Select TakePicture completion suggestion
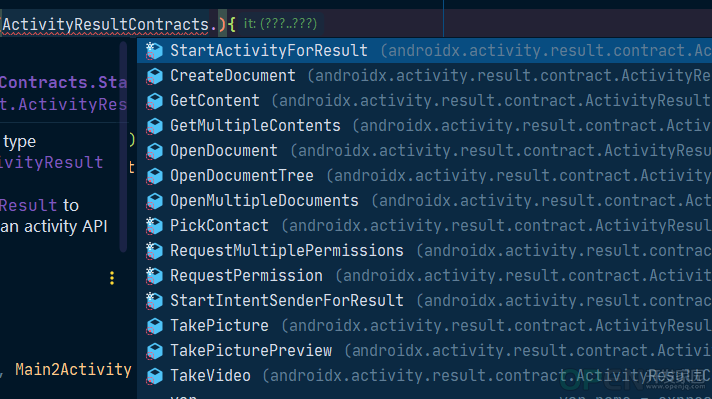 [x=425, y=325]
